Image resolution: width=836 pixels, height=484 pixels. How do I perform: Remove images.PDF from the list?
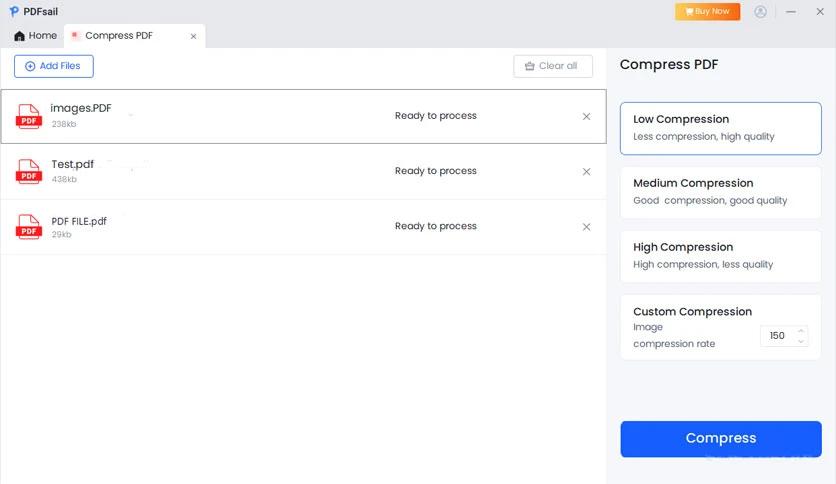[x=586, y=116]
